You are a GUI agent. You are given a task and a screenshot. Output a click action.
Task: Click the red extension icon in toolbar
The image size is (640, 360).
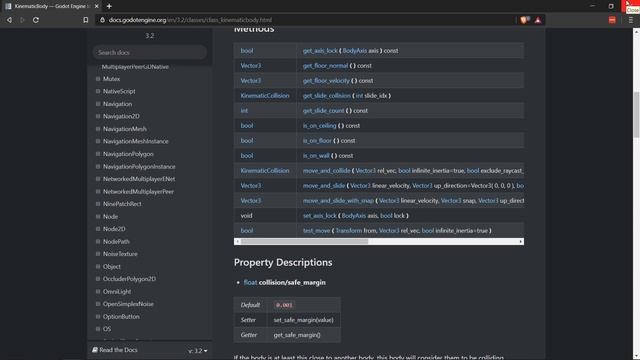[612, 20]
